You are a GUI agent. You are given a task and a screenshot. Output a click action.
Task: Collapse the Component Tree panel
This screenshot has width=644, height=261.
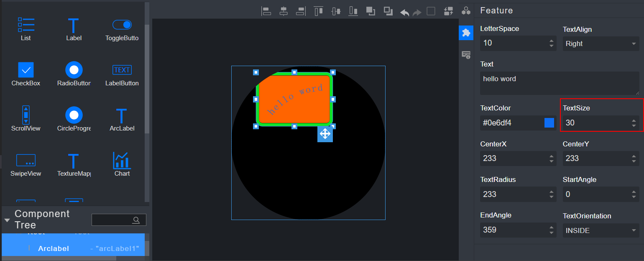pyautogui.click(x=7, y=220)
